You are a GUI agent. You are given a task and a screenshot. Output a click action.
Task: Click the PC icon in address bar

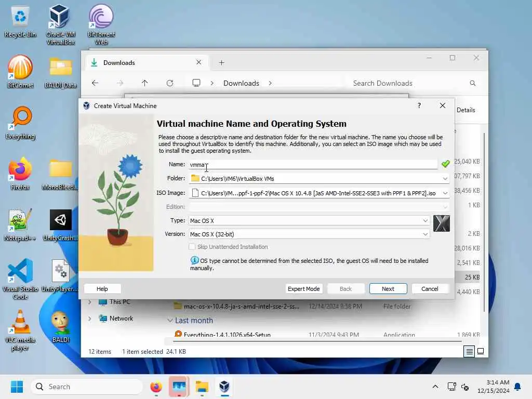(196, 83)
